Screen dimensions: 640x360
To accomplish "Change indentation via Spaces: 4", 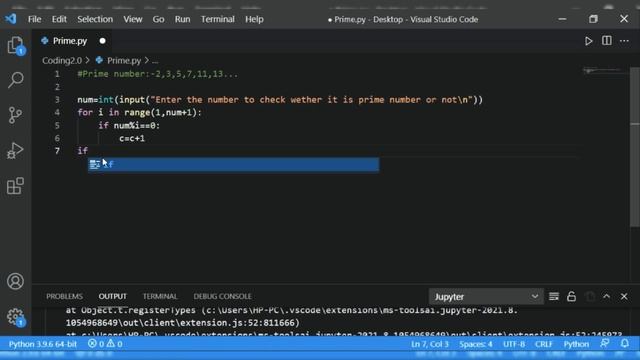I will 476,344.
